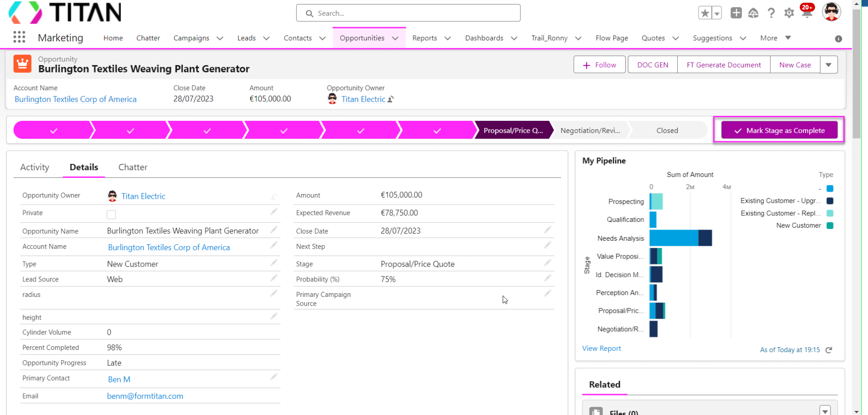
Task: Open the More navigation dropdown
Action: coord(775,38)
